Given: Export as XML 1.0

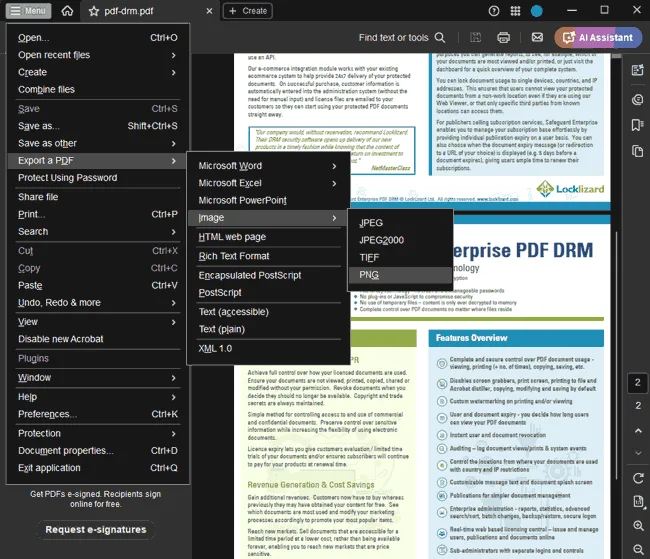Looking at the screenshot, I should (268, 348).
